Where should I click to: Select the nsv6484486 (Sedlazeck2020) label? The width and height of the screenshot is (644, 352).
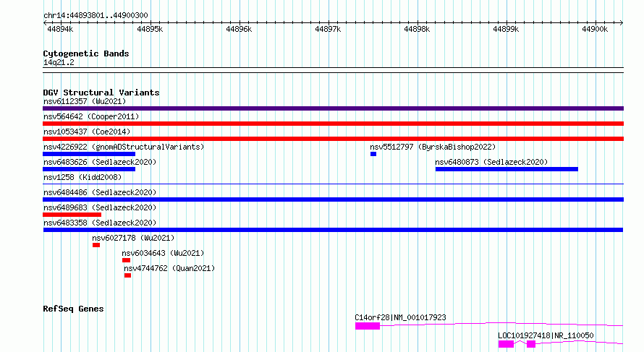click(100, 192)
